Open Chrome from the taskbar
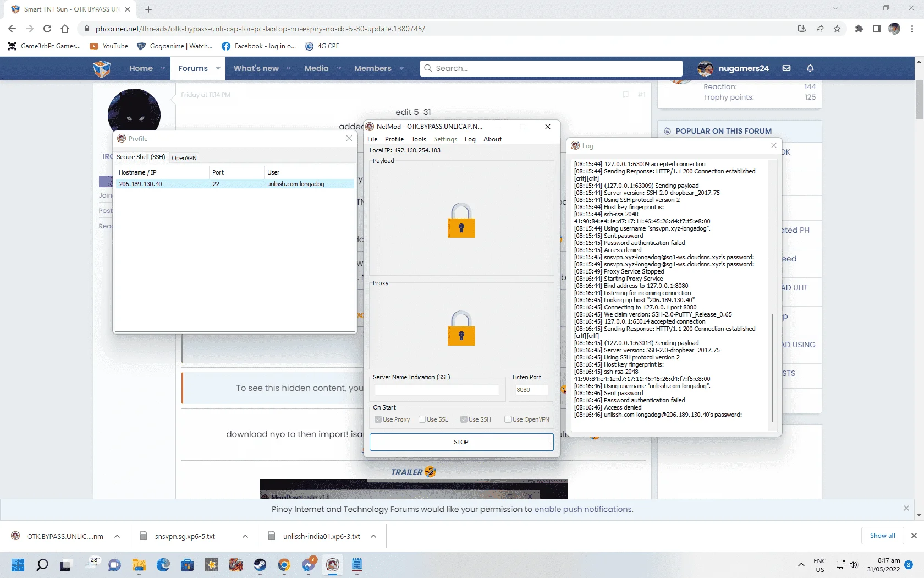The image size is (924, 578). [284, 565]
